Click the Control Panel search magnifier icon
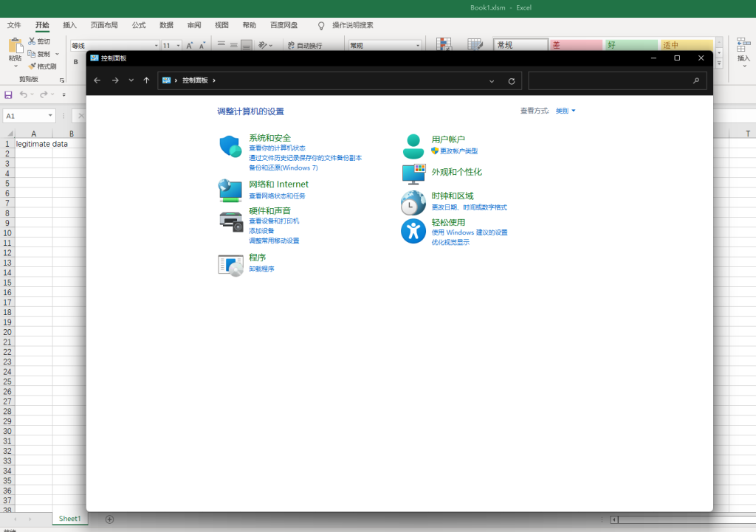Image resolution: width=756 pixels, height=532 pixels. coord(695,80)
